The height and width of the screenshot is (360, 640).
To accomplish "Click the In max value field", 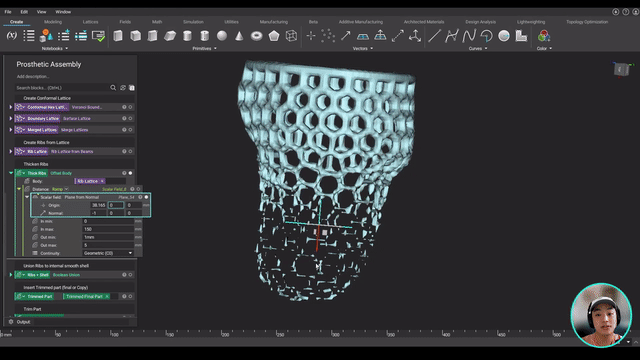I will tap(108, 229).
